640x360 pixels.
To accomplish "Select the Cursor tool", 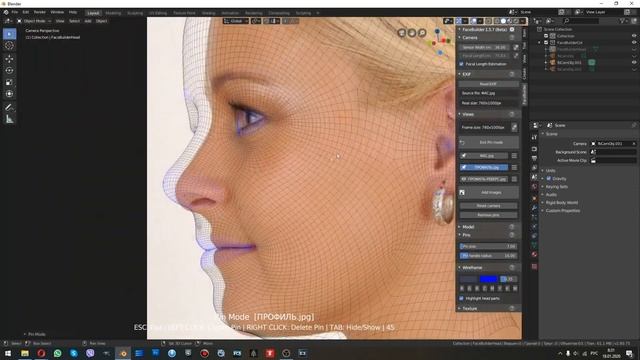I will click(x=9, y=46).
